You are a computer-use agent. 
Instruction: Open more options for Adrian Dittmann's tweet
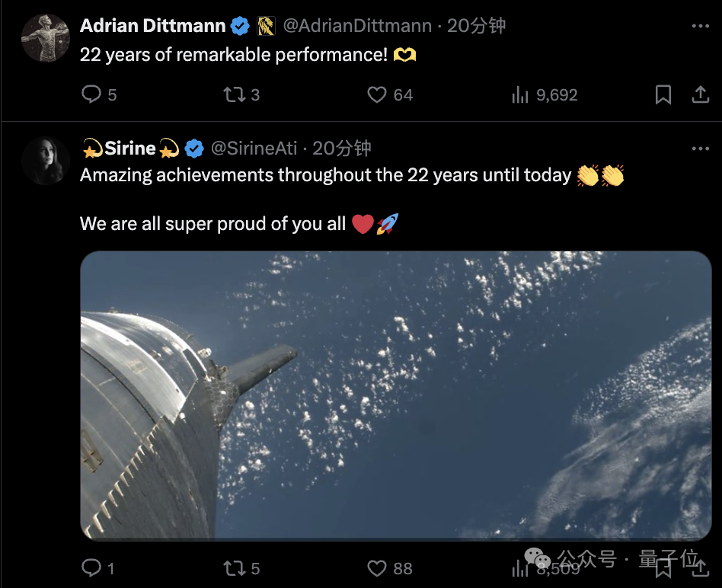(701, 26)
